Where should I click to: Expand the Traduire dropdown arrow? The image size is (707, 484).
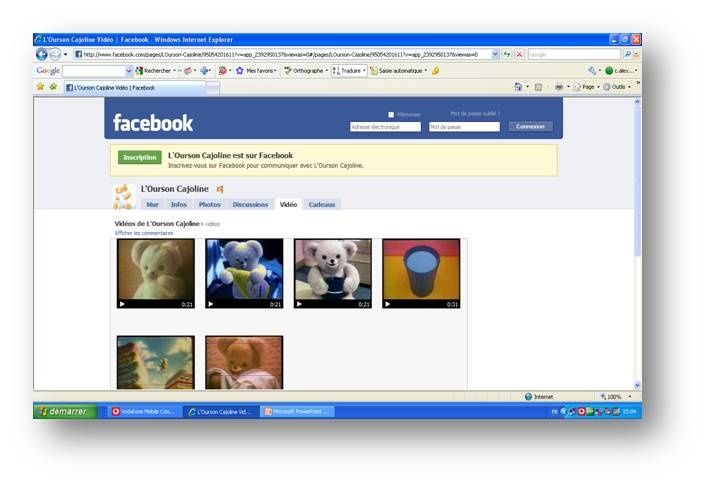(364, 71)
